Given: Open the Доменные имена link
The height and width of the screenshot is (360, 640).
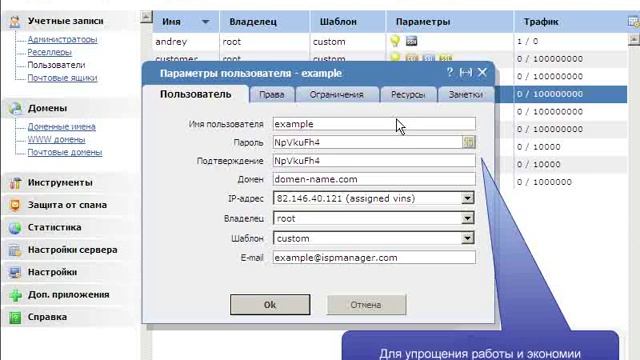Looking at the screenshot, I should pyautogui.click(x=62, y=127).
